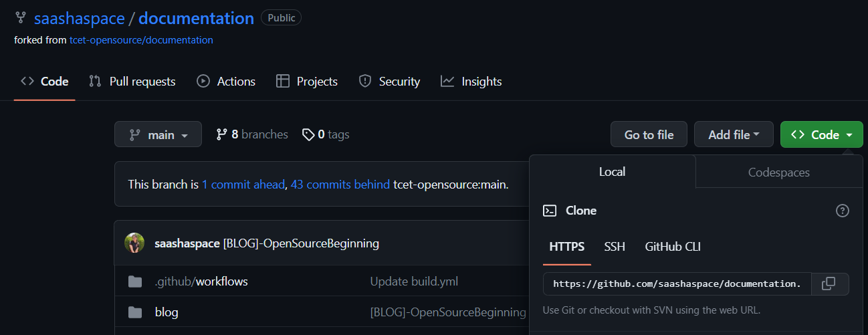Click the Projects table icon
Viewport: 868px width, 335px height.
click(283, 82)
